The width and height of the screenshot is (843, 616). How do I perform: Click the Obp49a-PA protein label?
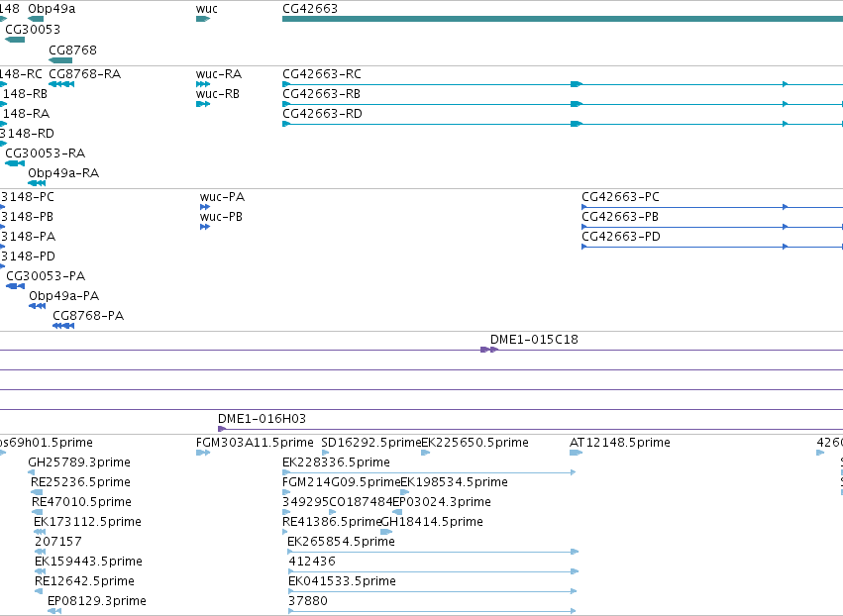coord(64,296)
